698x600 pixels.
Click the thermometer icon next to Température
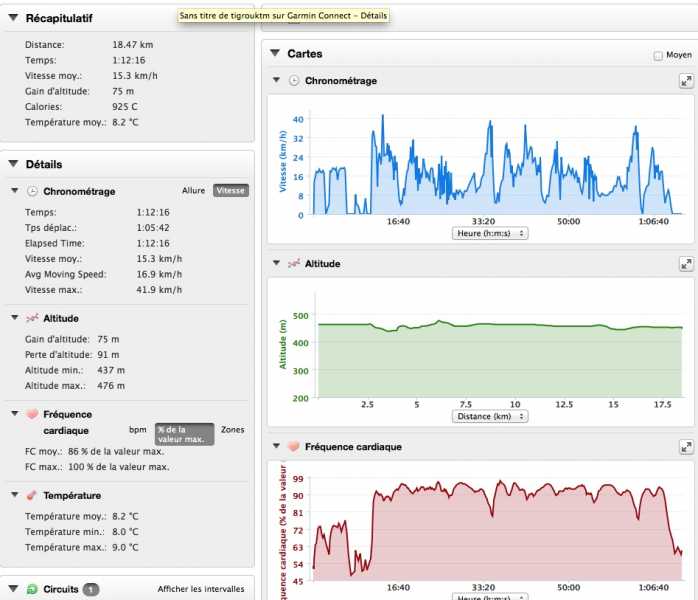[x=32, y=495]
